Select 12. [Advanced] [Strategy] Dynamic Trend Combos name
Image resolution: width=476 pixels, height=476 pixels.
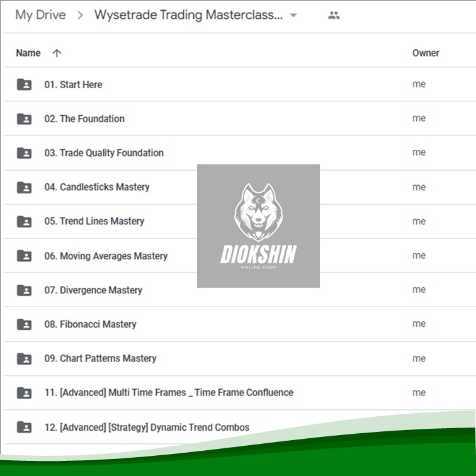[147, 428]
